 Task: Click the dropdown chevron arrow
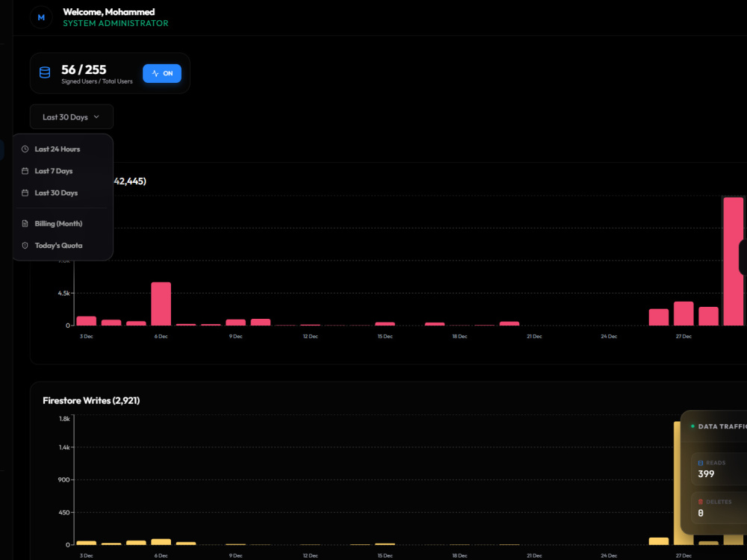(96, 116)
